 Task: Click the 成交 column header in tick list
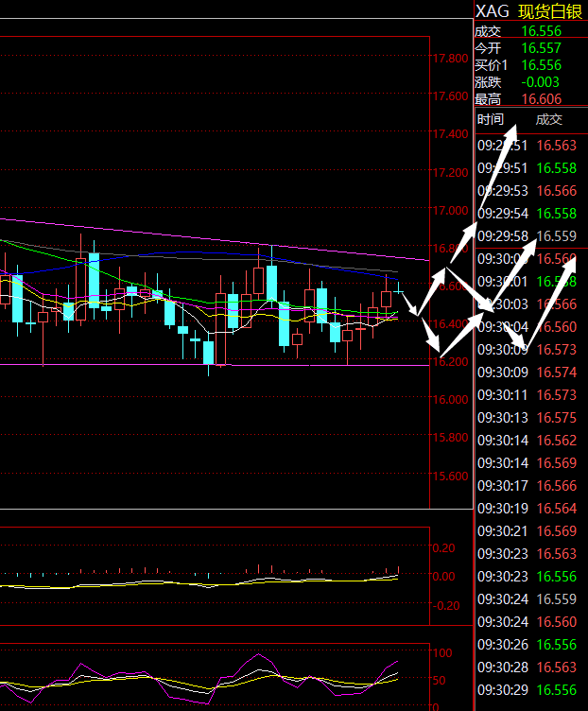548,119
